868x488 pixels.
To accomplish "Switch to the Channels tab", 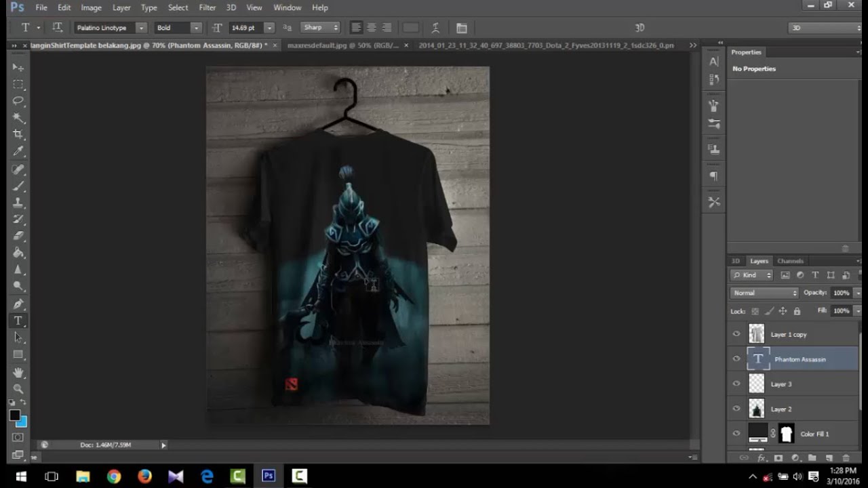I will coord(790,261).
